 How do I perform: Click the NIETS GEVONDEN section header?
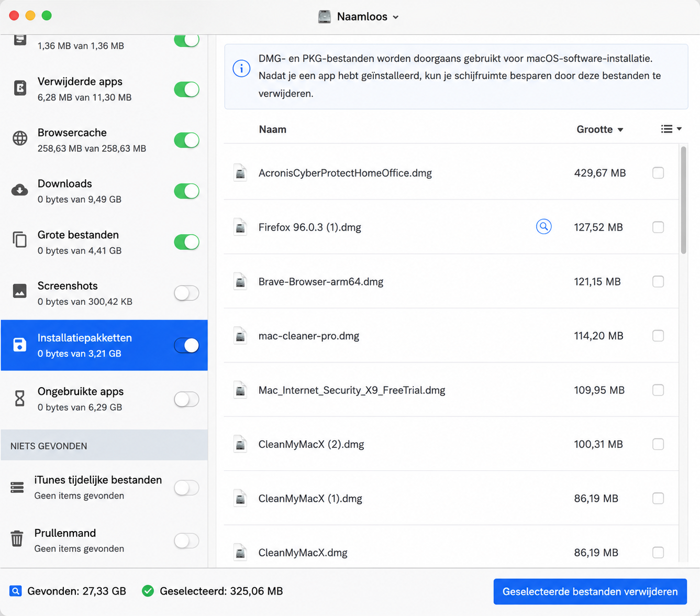[105, 445]
